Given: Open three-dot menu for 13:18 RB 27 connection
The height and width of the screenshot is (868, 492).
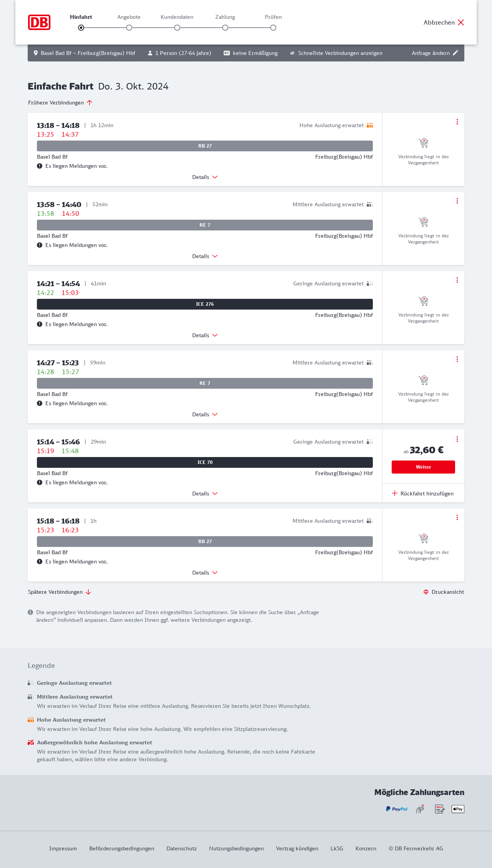Looking at the screenshot, I should [x=457, y=122].
